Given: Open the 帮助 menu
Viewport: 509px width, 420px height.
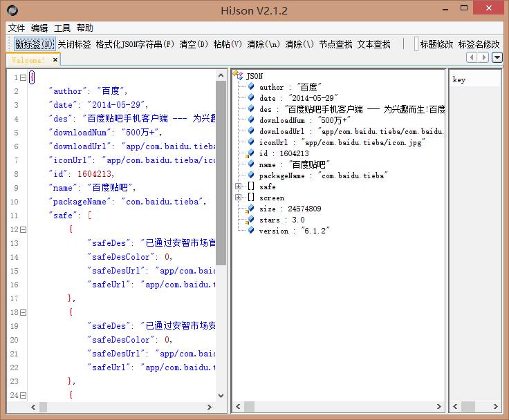Looking at the screenshot, I should [85, 28].
